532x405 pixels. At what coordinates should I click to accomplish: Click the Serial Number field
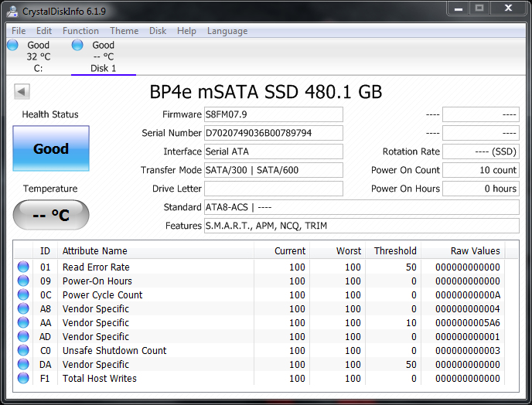[273, 133]
